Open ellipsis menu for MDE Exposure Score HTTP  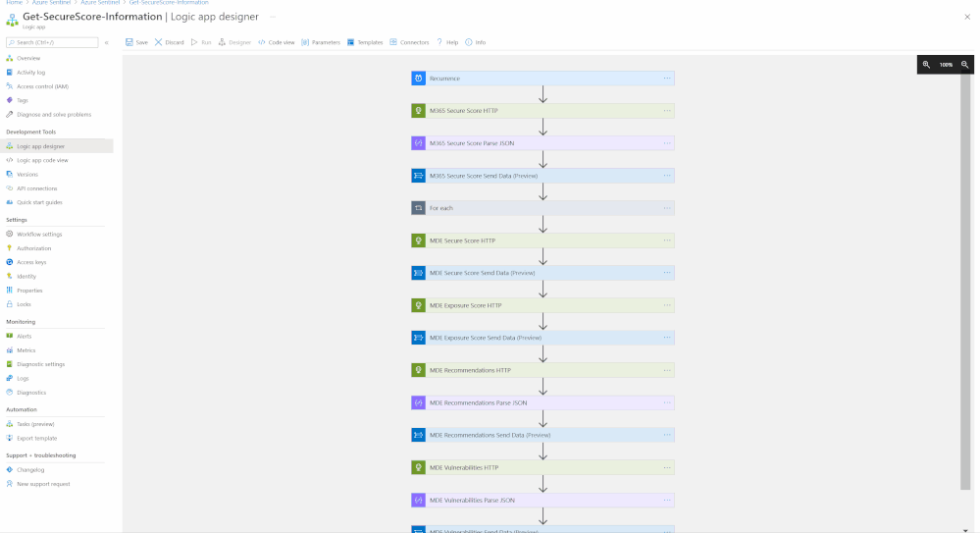[667, 305]
